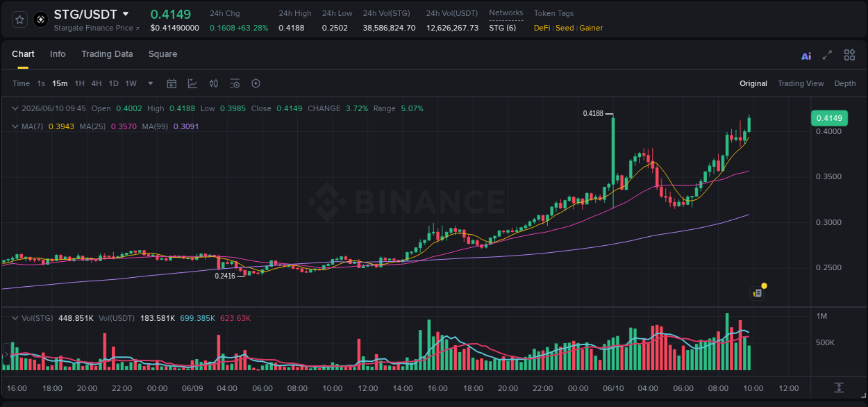
Task: Open the Square tab
Action: coord(162,54)
